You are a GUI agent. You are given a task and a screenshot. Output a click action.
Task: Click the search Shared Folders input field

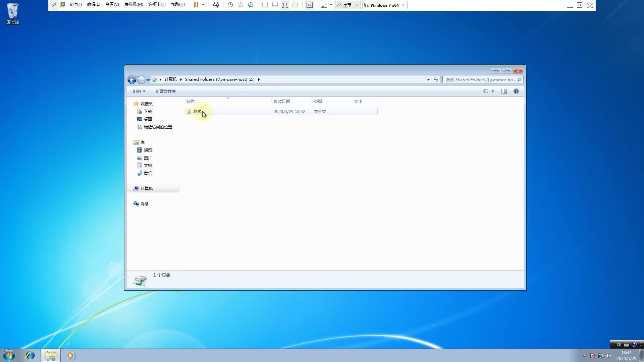coord(482,80)
